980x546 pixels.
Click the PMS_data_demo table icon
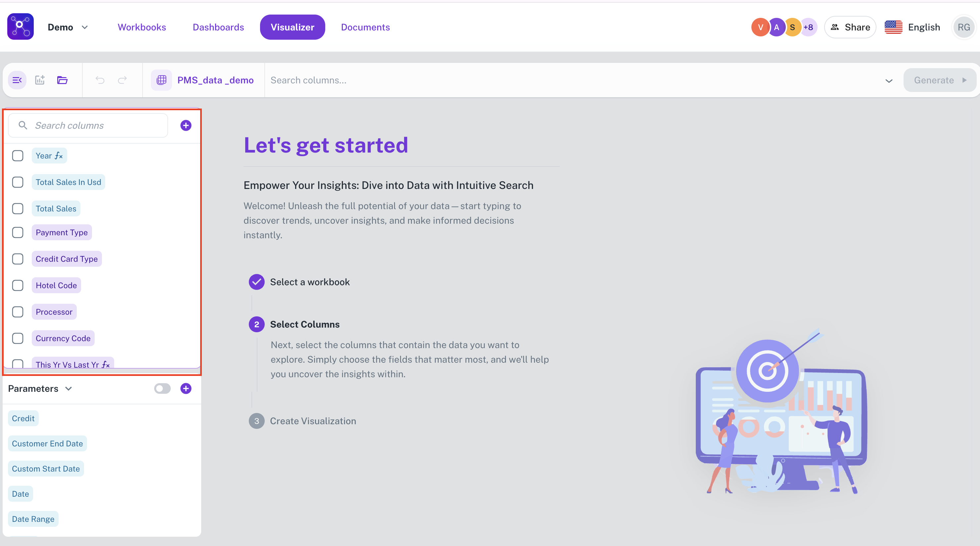161,80
